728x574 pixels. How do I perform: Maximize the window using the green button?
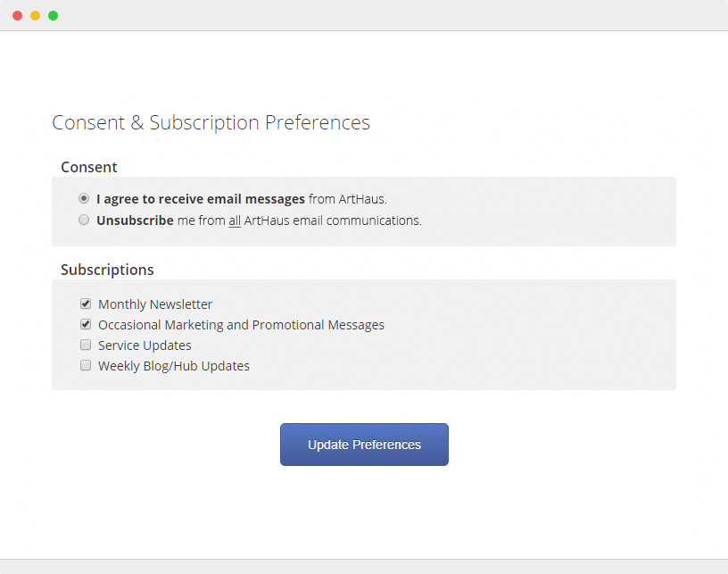pyautogui.click(x=54, y=16)
